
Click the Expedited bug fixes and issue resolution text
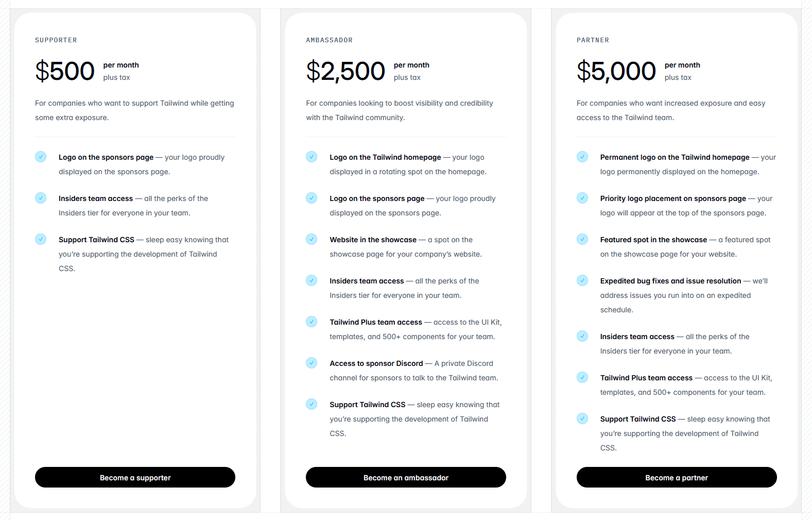coord(670,281)
